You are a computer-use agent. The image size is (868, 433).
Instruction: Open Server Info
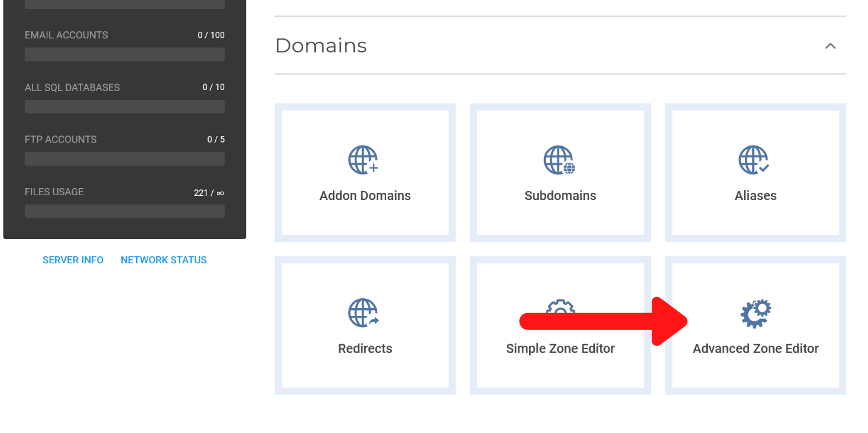point(73,260)
